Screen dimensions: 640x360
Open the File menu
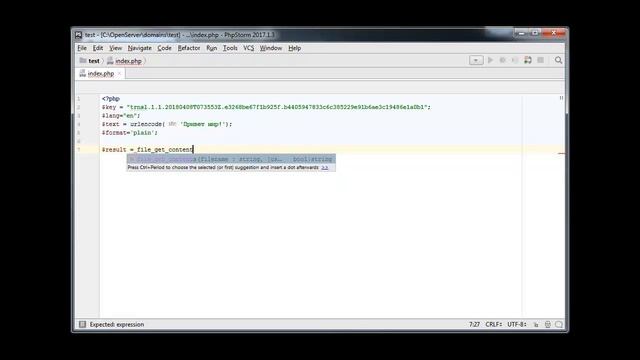coord(82,48)
